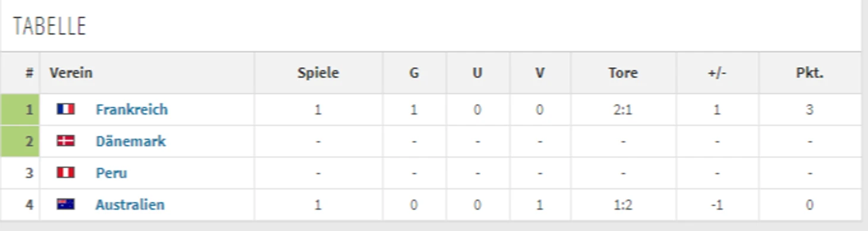Click the Peru flag icon
The width and height of the screenshot is (868, 231).
[65, 173]
